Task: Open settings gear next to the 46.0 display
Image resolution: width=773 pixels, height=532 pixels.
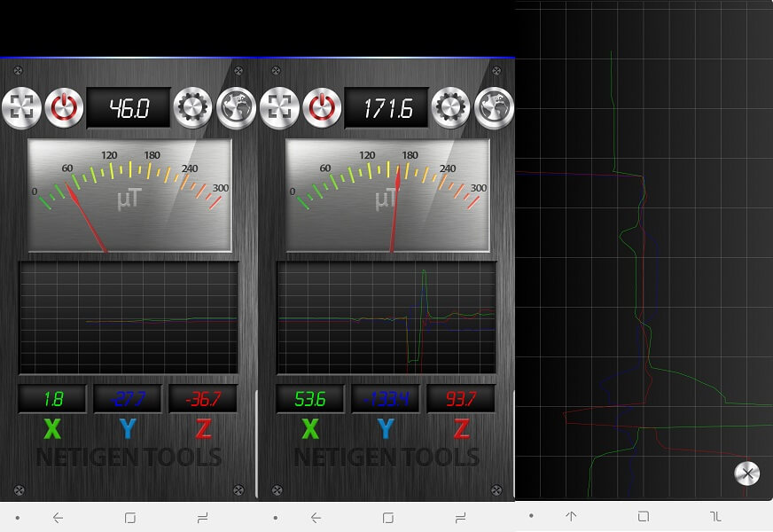Action: point(192,108)
